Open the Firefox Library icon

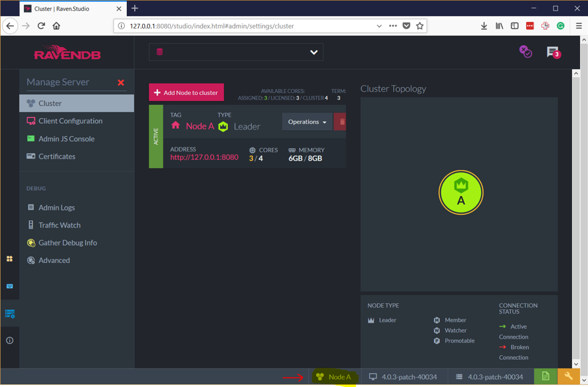500,26
